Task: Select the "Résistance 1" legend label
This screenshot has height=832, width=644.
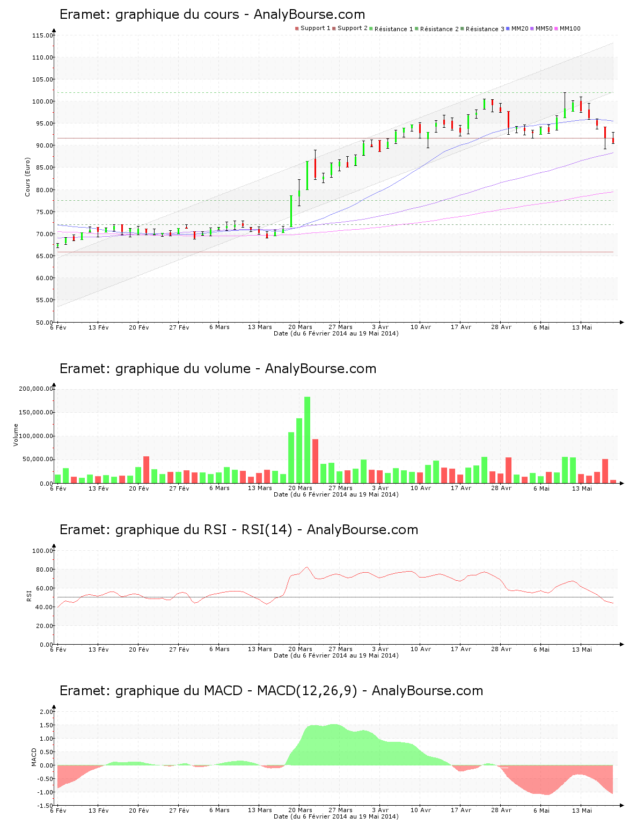Action: tap(394, 29)
